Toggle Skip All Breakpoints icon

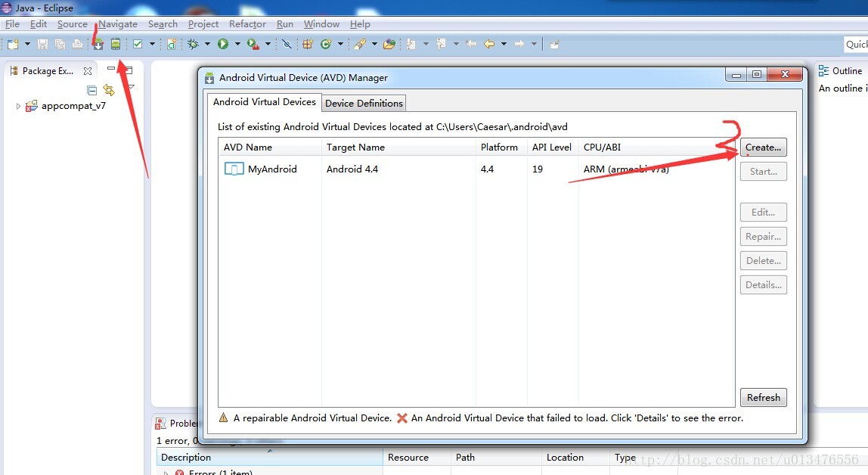click(x=287, y=45)
